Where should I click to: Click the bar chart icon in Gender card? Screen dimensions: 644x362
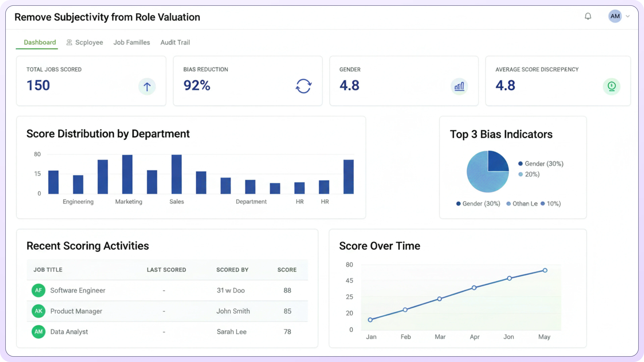(x=459, y=87)
